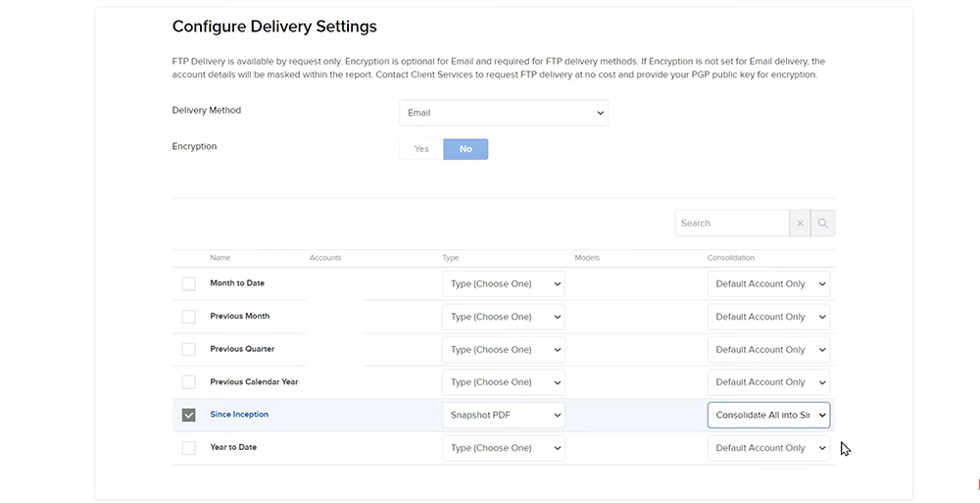Select the Previous Calendar Year checkbox

coord(189,382)
